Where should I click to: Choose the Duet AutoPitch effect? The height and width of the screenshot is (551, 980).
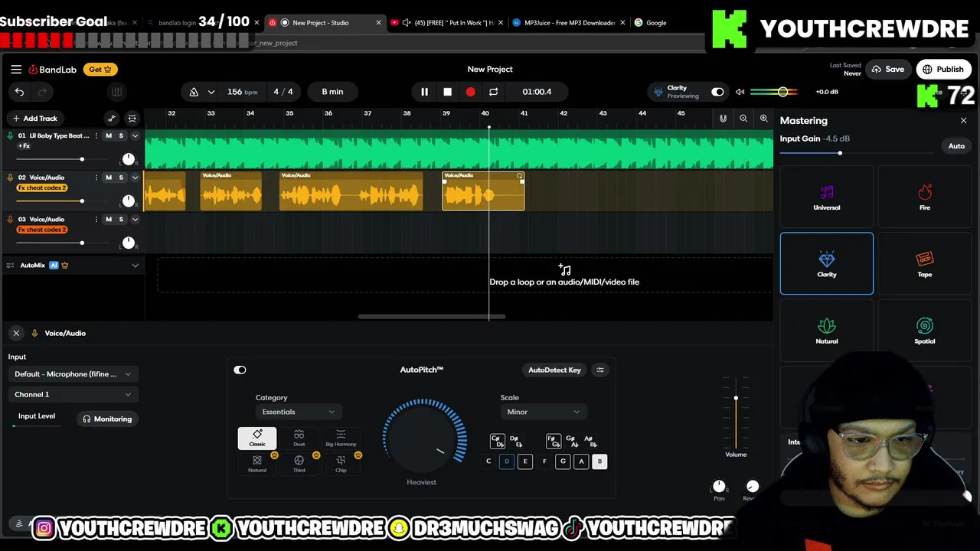[x=299, y=438]
